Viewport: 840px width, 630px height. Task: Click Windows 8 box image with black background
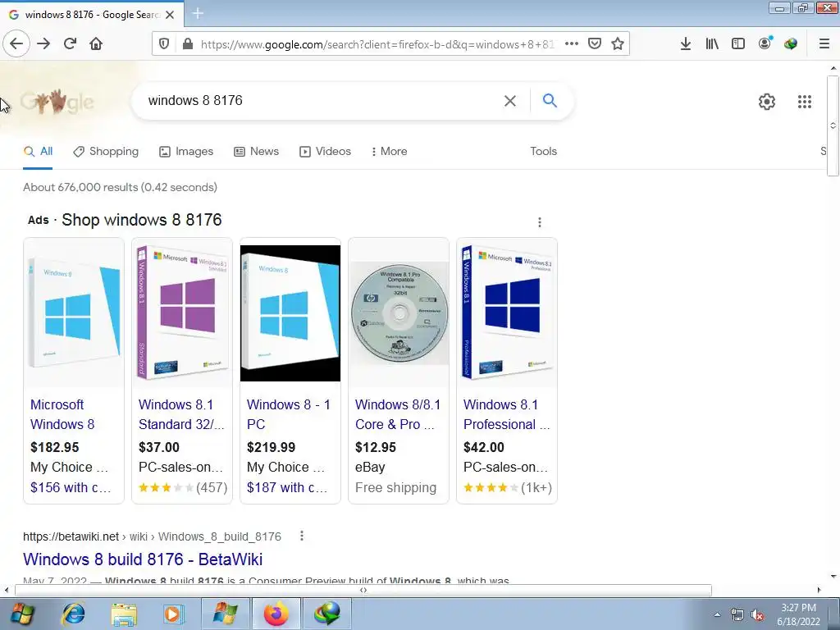tap(290, 313)
